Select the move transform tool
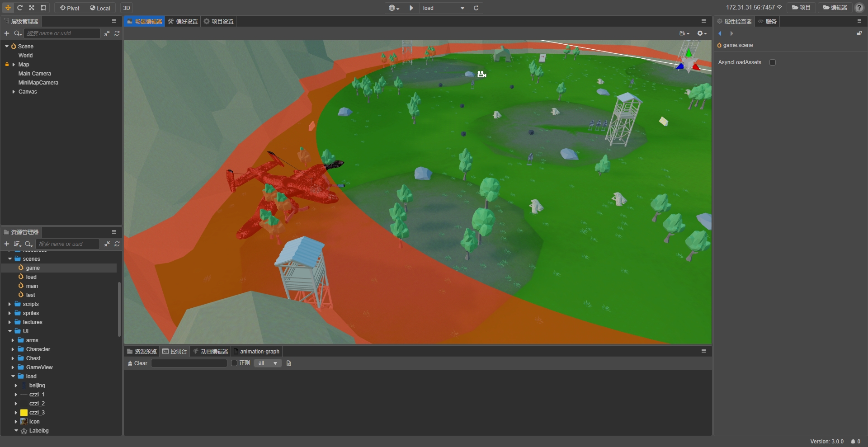 click(x=8, y=8)
